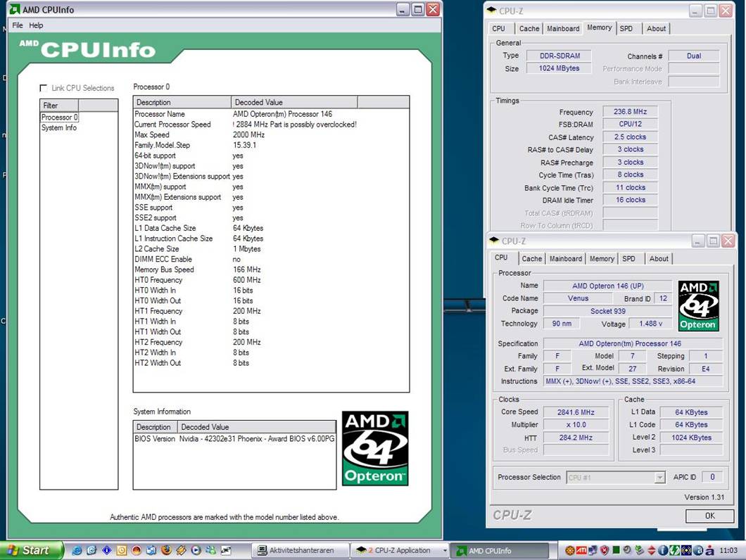The height and width of the screenshot is (560, 746).
Task: Select the Memory Bus Speed row
Action: (x=271, y=269)
